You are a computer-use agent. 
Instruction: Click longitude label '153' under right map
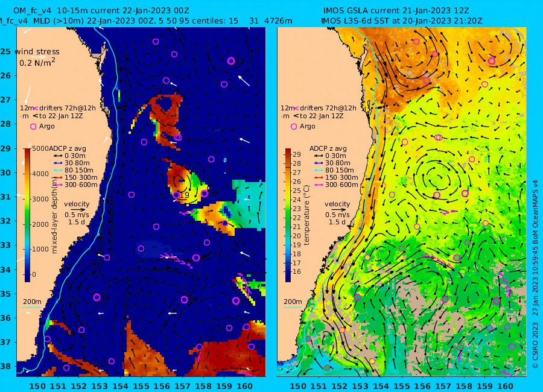point(360,386)
